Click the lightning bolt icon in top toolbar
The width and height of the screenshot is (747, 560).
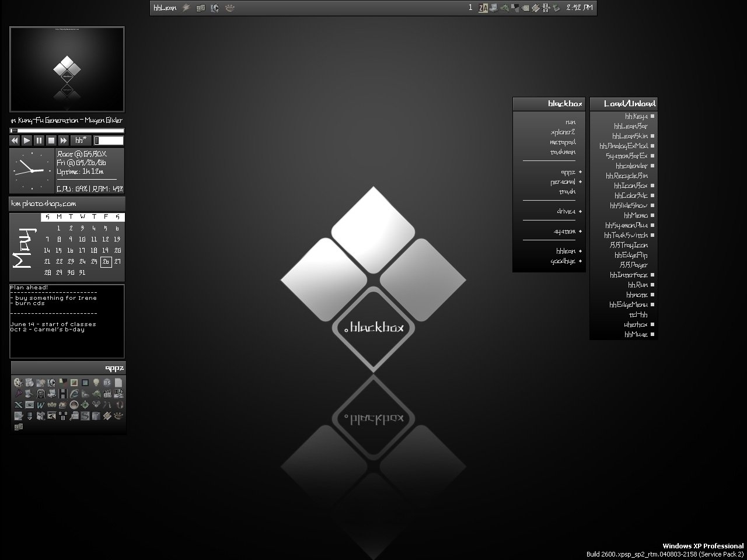tap(187, 8)
